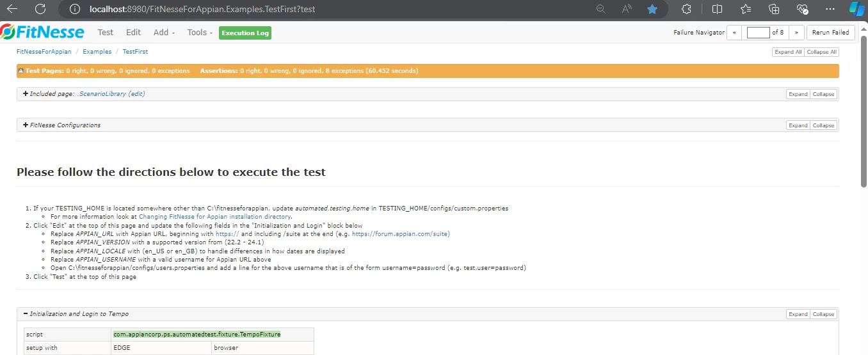Click the Expand All button
The height and width of the screenshot is (355, 868).
788,52
